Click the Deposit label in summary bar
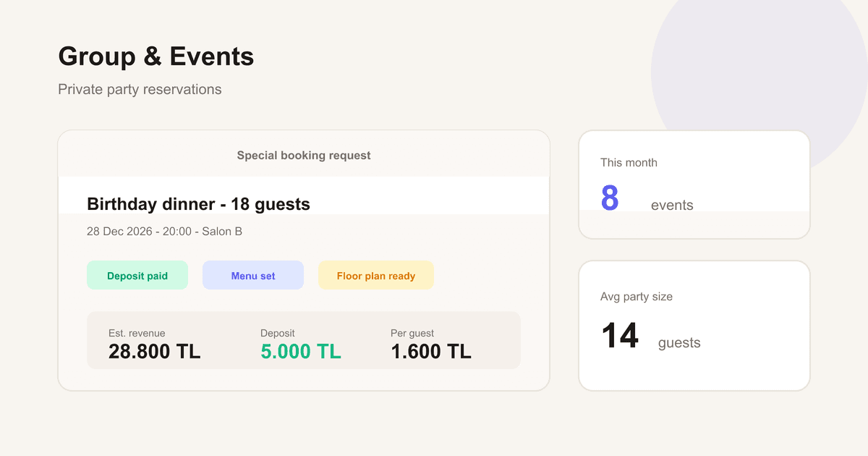868x456 pixels. tap(278, 333)
